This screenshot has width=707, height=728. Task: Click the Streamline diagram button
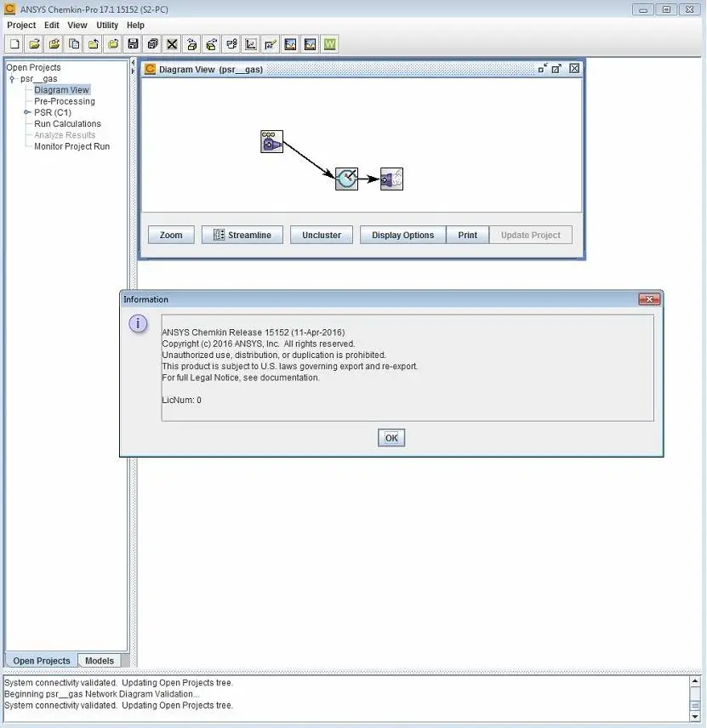(x=242, y=234)
